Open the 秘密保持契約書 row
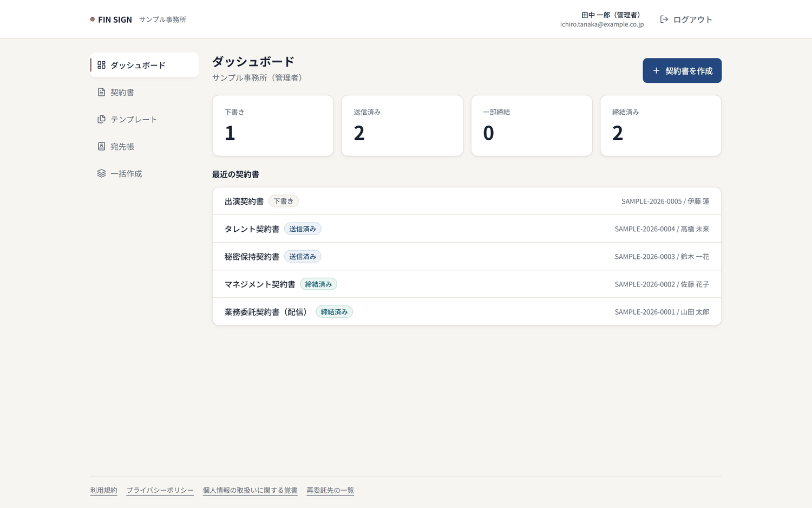 [x=467, y=257]
